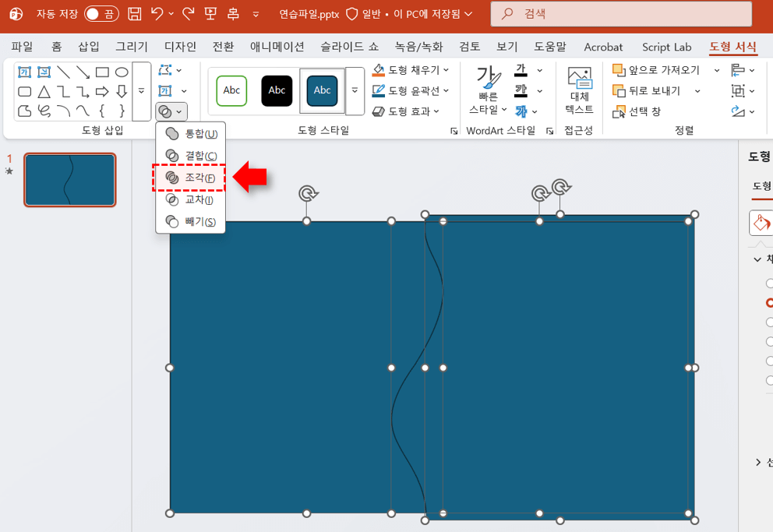Select the oval shape in shape gallery
This screenshot has width=773, height=532.
(122, 72)
